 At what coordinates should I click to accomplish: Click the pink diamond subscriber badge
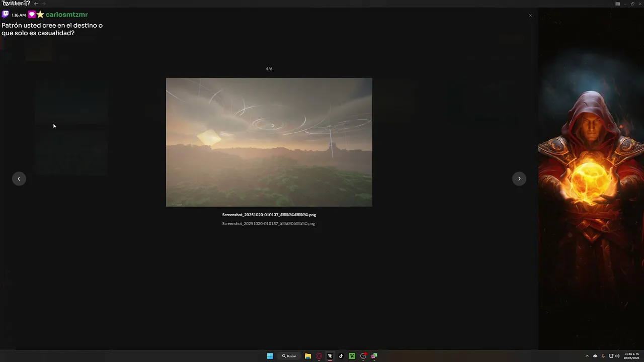(32, 15)
